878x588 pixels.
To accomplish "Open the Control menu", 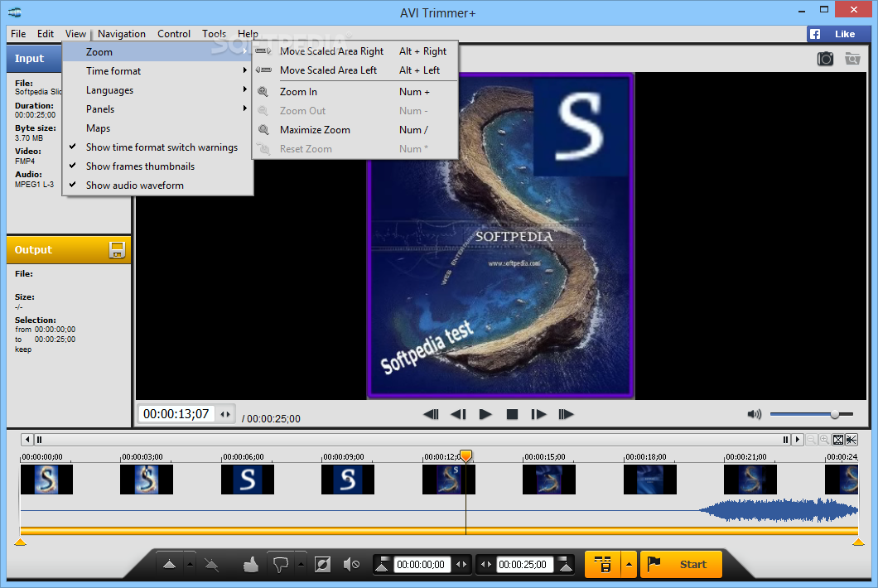I will point(174,34).
